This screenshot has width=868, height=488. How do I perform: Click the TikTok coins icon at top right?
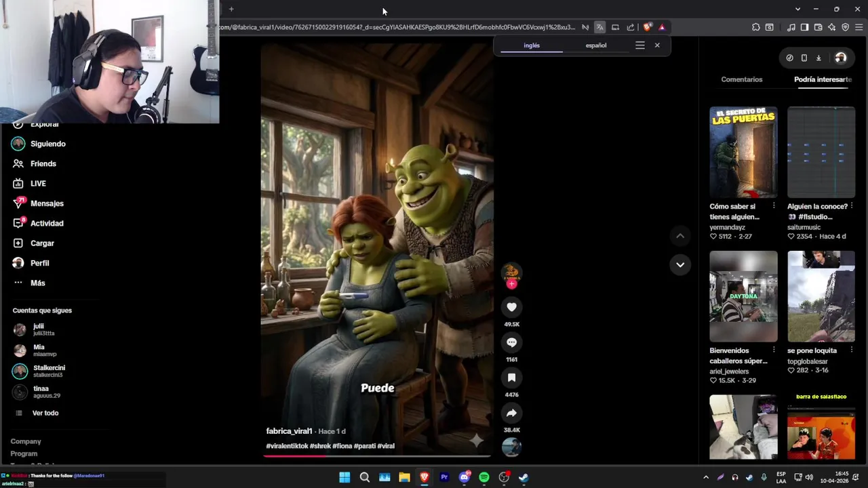pos(789,58)
